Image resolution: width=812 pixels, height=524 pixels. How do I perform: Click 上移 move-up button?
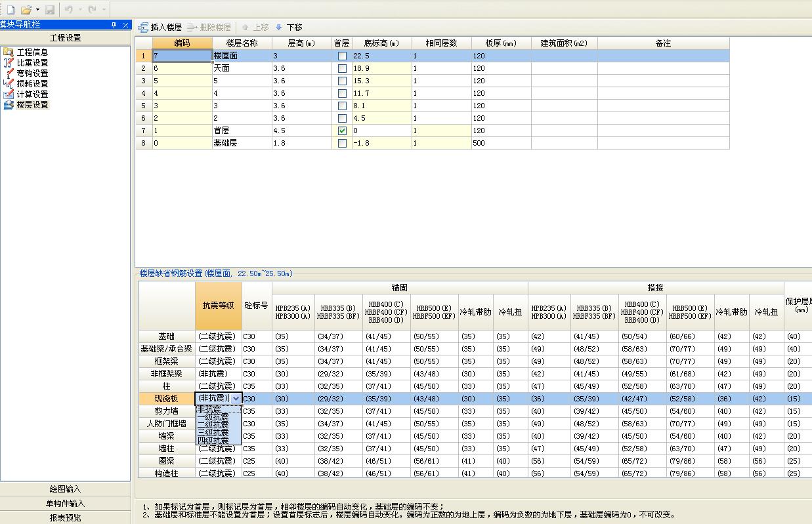(255, 28)
